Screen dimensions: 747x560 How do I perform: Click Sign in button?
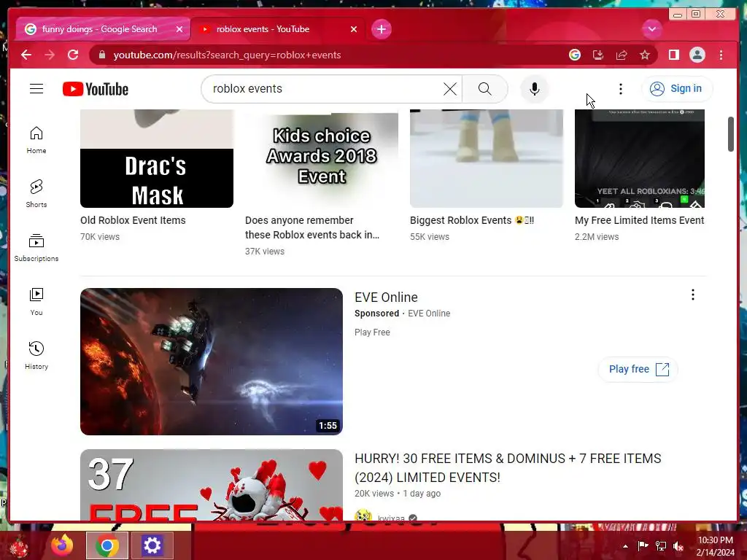[677, 88]
